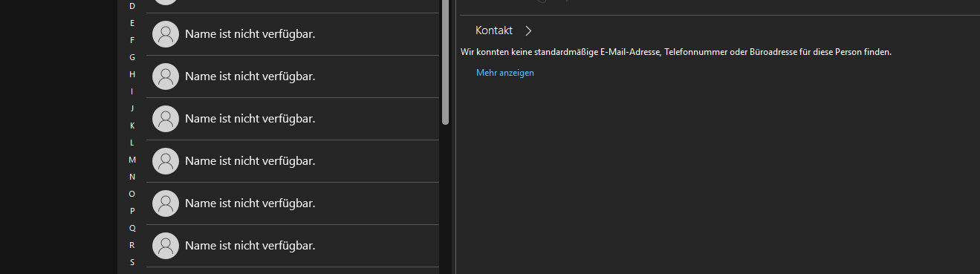Click the 'Mehr anzeigen' link
This screenshot has height=274, width=980.
pyautogui.click(x=505, y=73)
